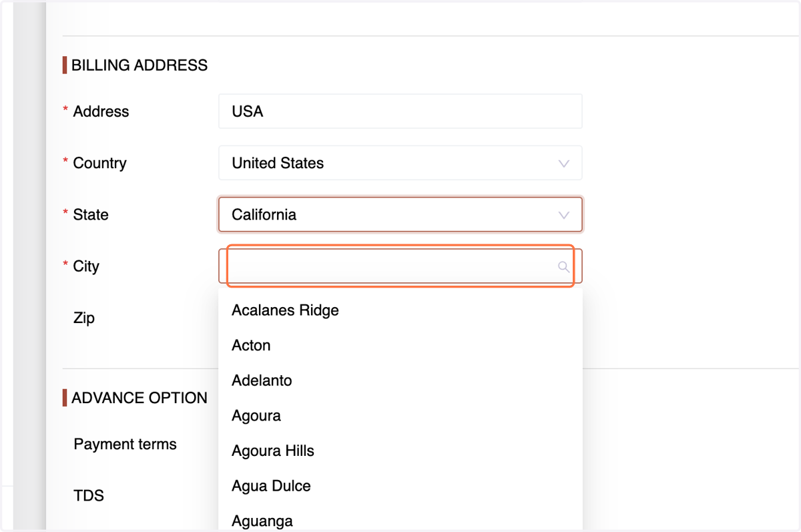
Task: Click the Country field label
Action: (99, 163)
